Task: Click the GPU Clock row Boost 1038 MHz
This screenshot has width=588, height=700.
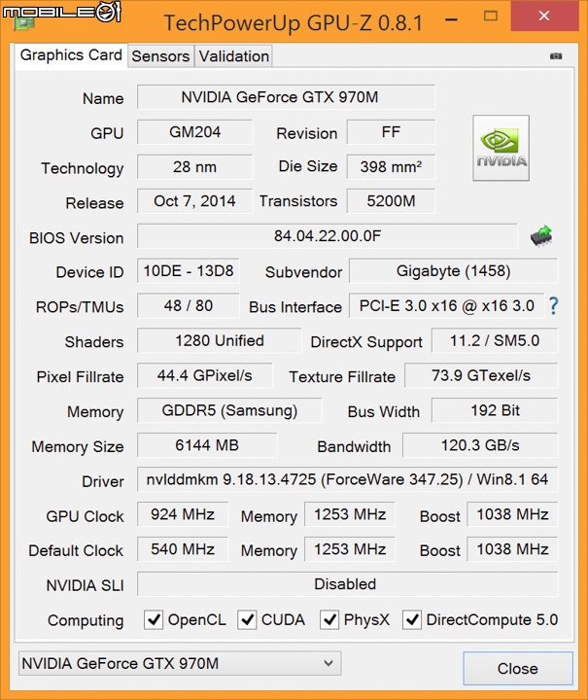Action: pos(512,514)
